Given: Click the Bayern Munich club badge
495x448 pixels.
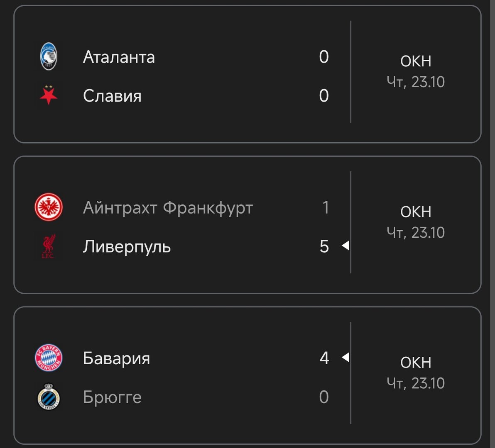Looking at the screenshot, I should pos(49,358).
